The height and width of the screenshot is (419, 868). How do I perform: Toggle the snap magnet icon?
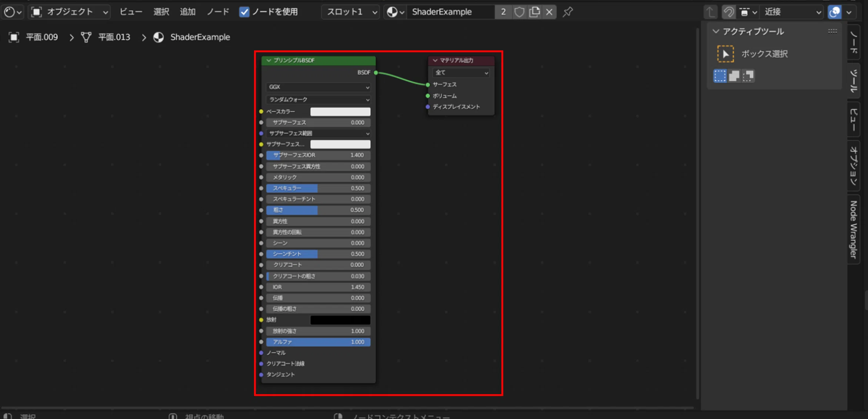(728, 12)
